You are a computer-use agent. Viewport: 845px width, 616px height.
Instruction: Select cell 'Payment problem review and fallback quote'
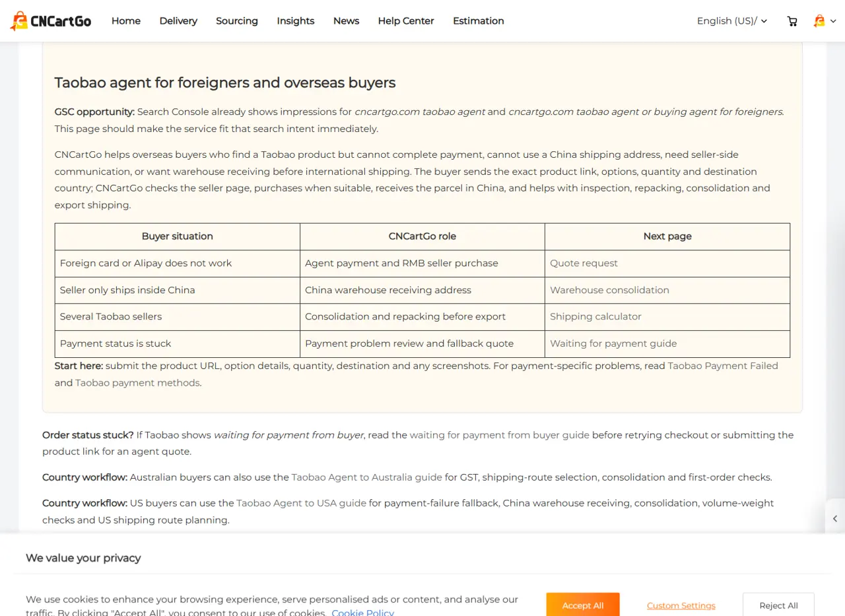(x=422, y=344)
